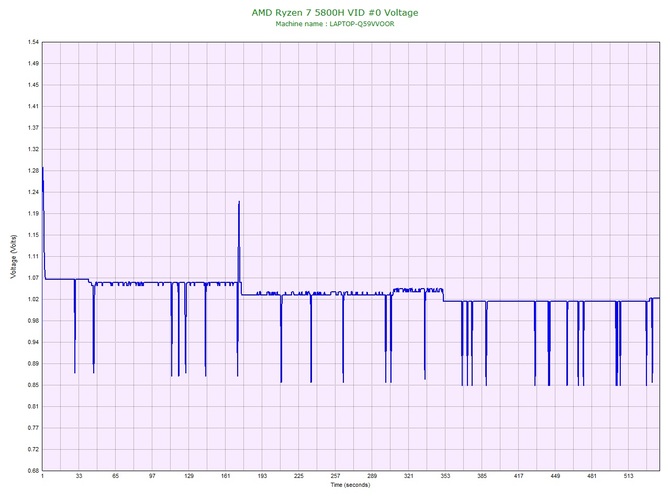Viewport: 670px width, 502px height.
Task: Click the chart title 'AMD Ryzen 7 5800H VID #0 Voltage'
Action: (335, 13)
